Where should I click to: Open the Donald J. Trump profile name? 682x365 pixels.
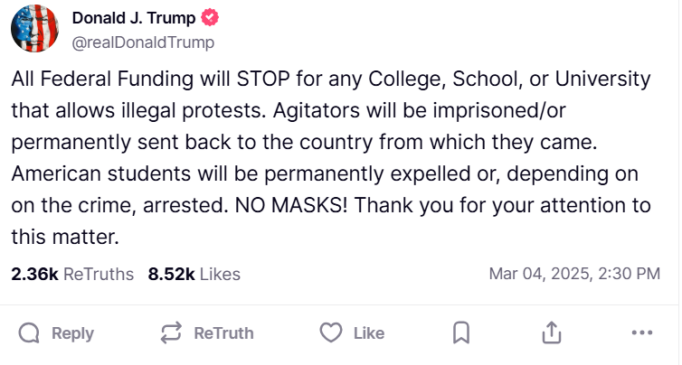click(x=134, y=18)
